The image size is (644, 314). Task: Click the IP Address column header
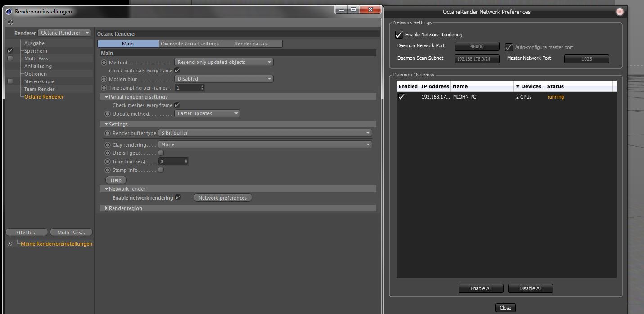tap(435, 86)
